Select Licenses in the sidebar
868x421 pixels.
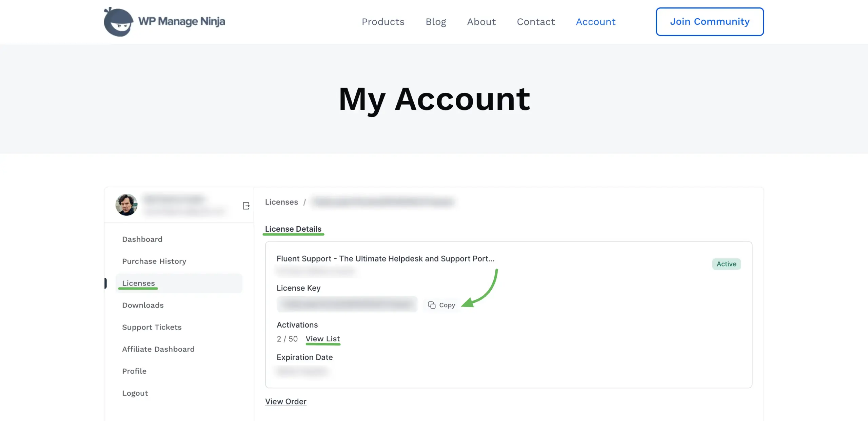(x=138, y=283)
